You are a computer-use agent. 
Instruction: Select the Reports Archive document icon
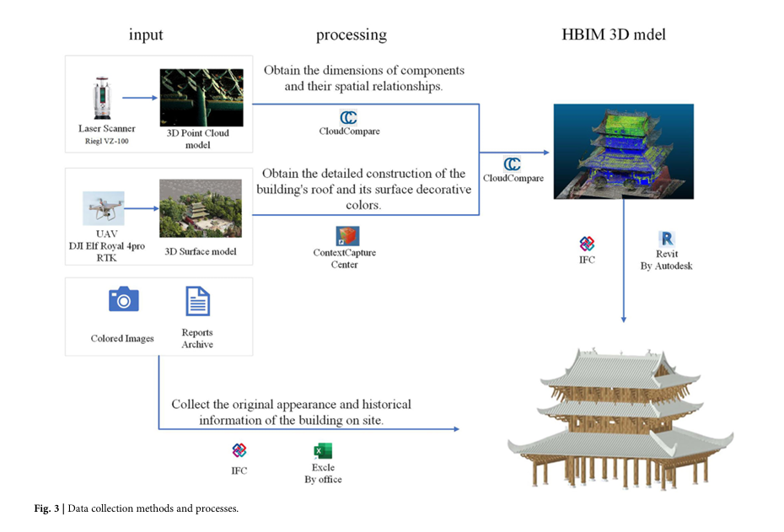click(197, 301)
